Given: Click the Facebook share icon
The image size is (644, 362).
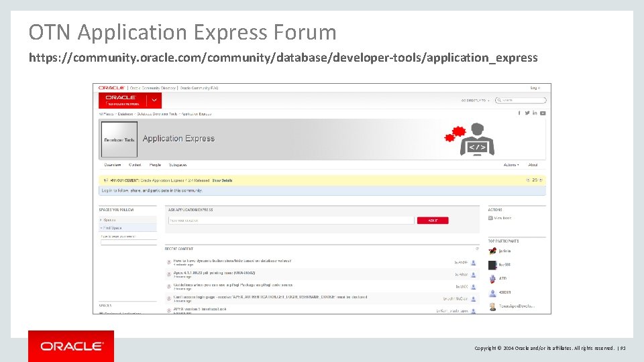Looking at the screenshot, I should click(519, 113).
